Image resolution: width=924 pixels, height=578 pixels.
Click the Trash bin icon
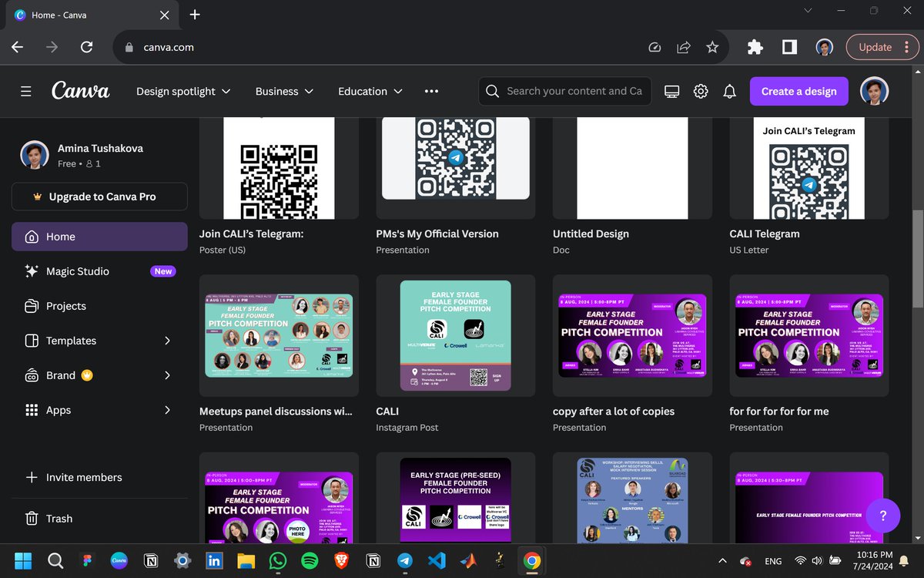click(x=32, y=519)
